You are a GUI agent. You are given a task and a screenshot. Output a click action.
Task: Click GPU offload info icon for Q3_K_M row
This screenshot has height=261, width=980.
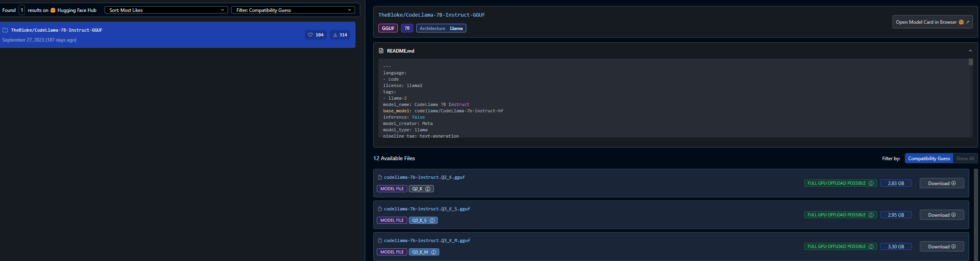[871, 246]
